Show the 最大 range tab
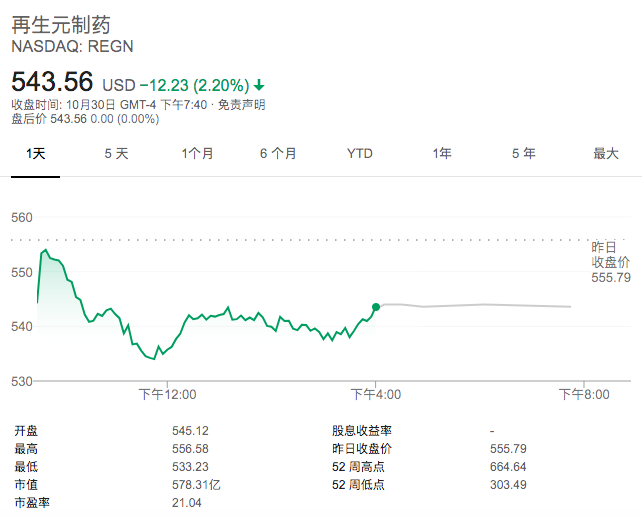Image resolution: width=642 pixels, height=518 pixels. click(606, 154)
